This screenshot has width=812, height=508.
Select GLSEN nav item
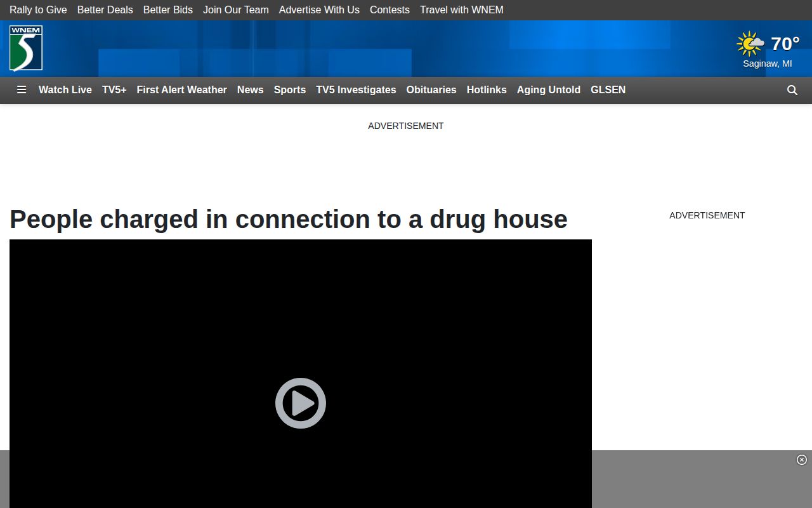[608, 90]
